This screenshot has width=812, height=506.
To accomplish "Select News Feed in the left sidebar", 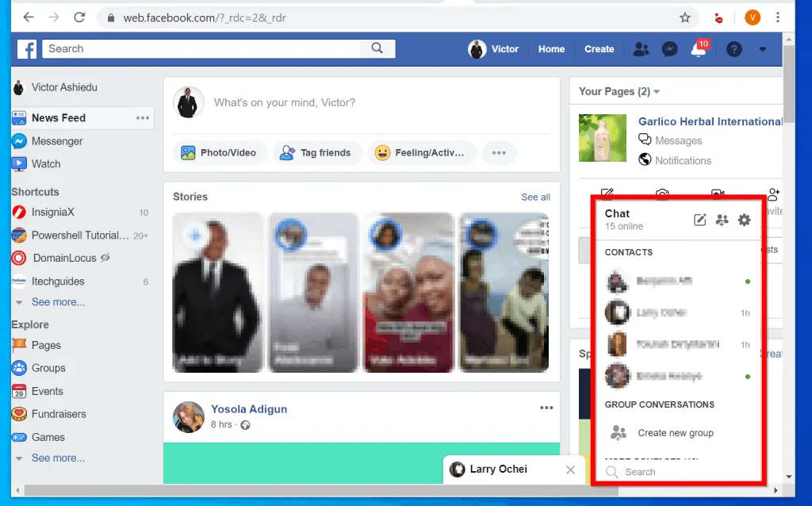I will click(x=56, y=117).
